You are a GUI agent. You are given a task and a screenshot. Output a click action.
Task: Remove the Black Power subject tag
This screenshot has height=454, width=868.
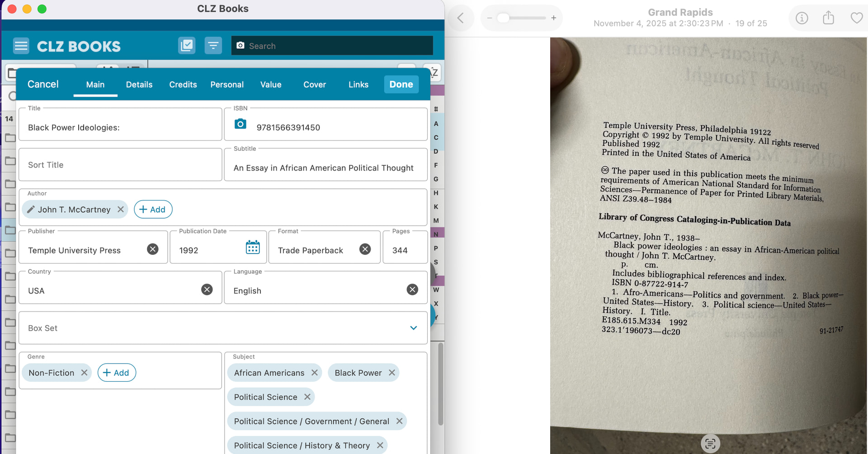coord(392,373)
